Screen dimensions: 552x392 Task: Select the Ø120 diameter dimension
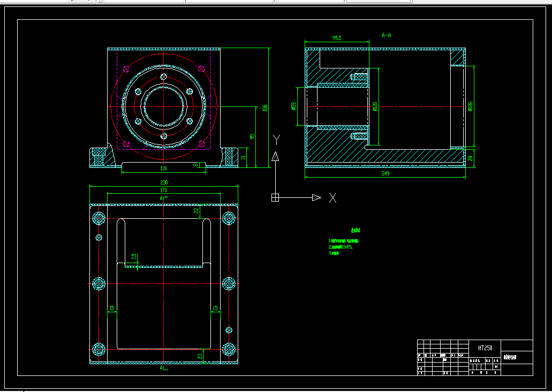375,106
